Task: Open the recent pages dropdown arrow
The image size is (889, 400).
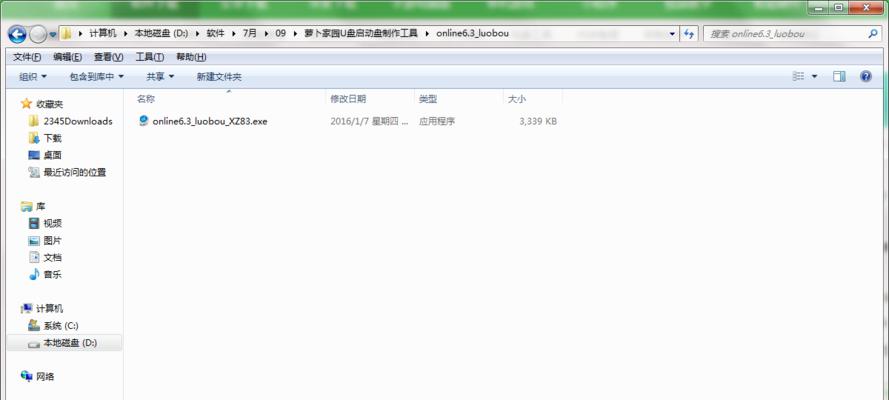Action: [53, 35]
